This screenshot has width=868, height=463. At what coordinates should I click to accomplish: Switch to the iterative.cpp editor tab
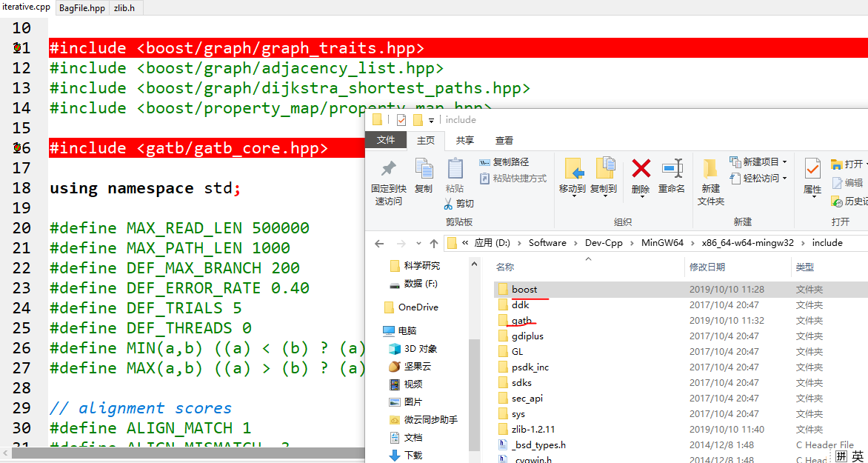(27, 7)
